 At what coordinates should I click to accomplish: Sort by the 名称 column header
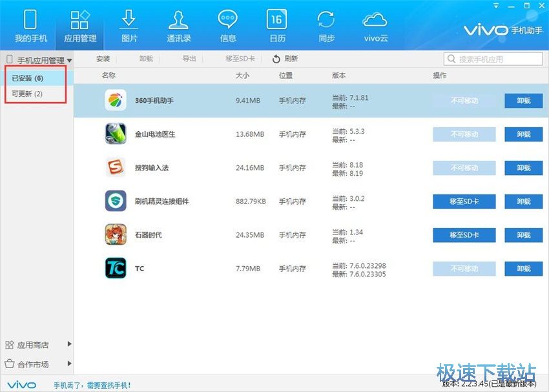109,76
